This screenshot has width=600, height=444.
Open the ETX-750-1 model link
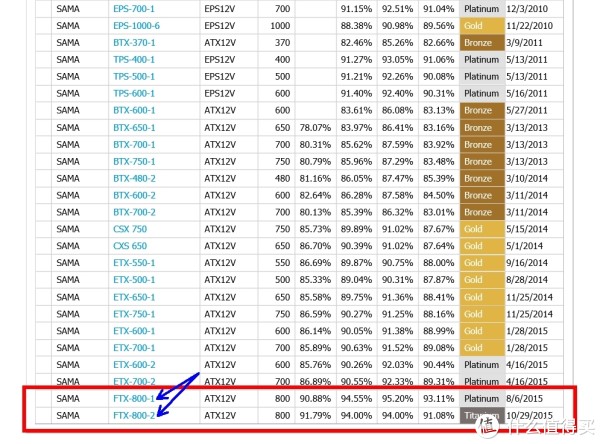[x=134, y=314]
